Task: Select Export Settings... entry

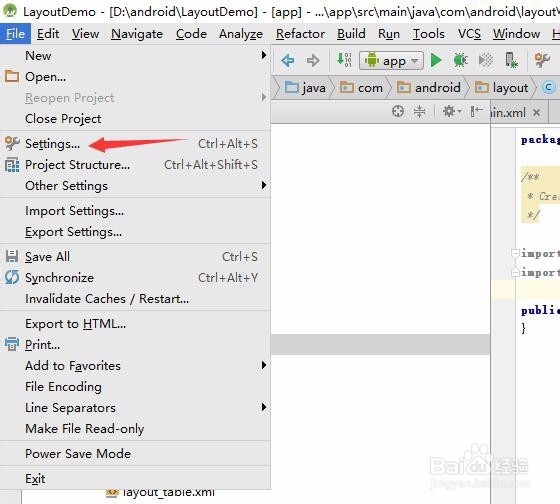Action: pyautogui.click(x=135, y=232)
